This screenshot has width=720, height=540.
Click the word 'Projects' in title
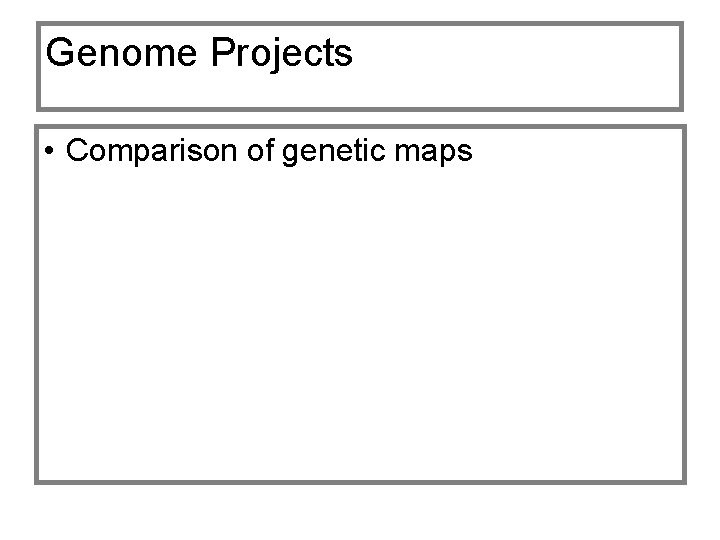pyautogui.click(x=281, y=54)
